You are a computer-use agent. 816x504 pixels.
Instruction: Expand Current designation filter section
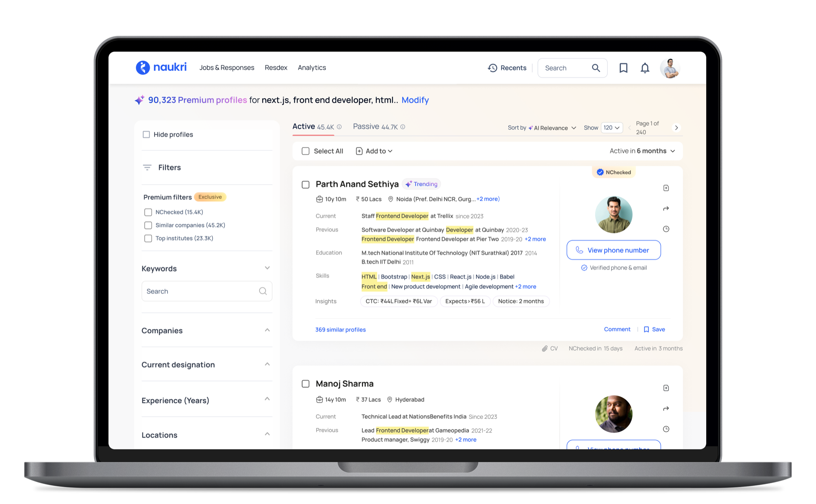[267, 364]
